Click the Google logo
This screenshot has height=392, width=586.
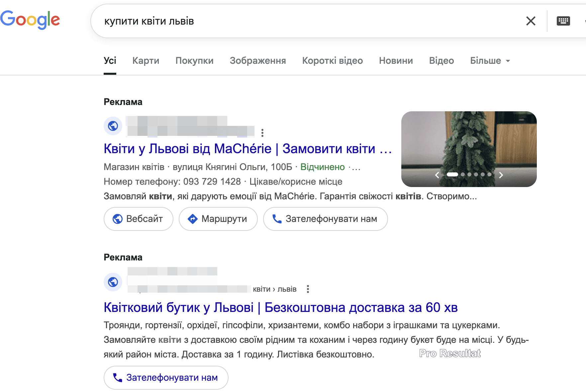pyautogui.click(x=30, y=20)
